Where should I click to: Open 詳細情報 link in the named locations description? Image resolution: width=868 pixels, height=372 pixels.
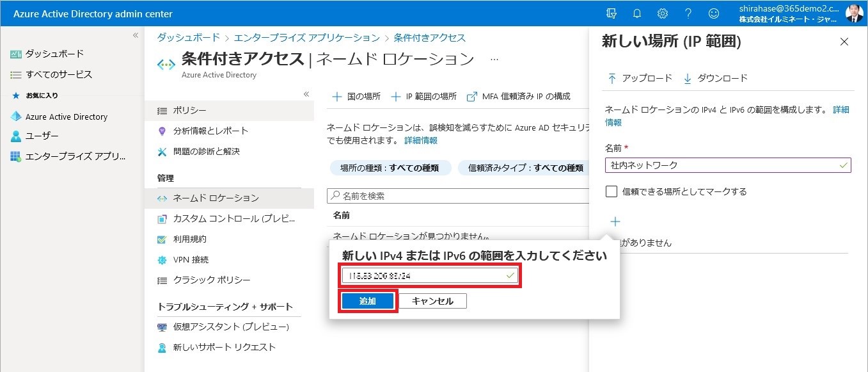pos(421,140)
